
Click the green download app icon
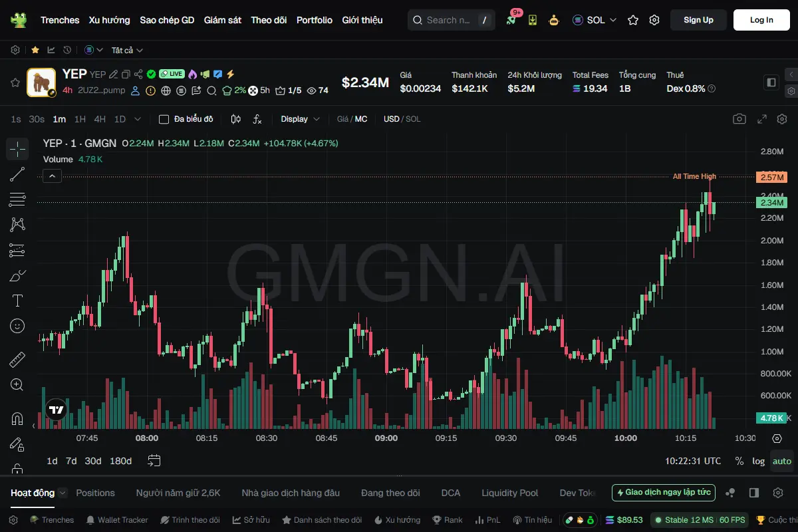click(533, 20)
